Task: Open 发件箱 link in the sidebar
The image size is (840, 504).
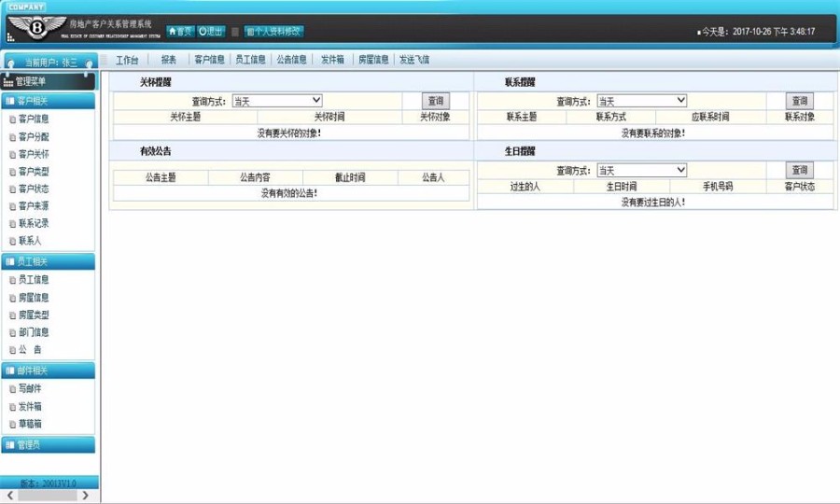Action: pyautogui.click(x=30, y=407)
